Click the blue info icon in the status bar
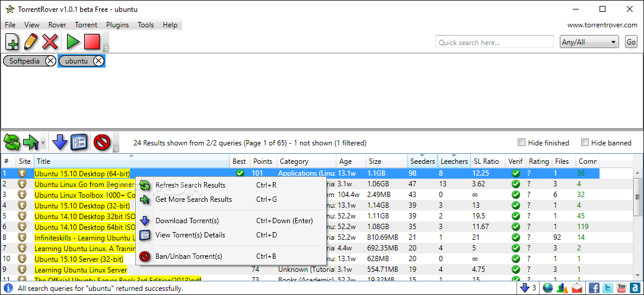The width and height of the screenshot is (644, 295). click(9, 288)
